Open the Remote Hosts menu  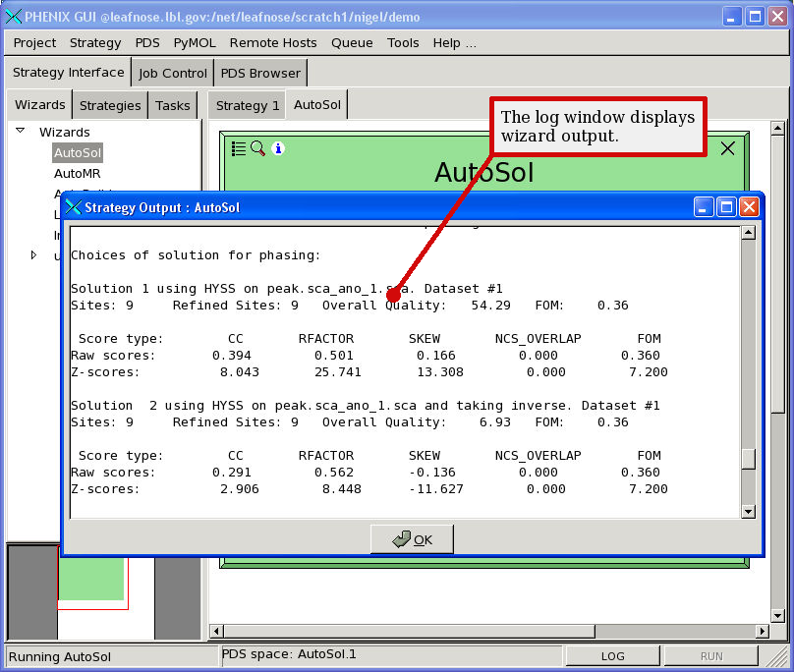(273, 42)
